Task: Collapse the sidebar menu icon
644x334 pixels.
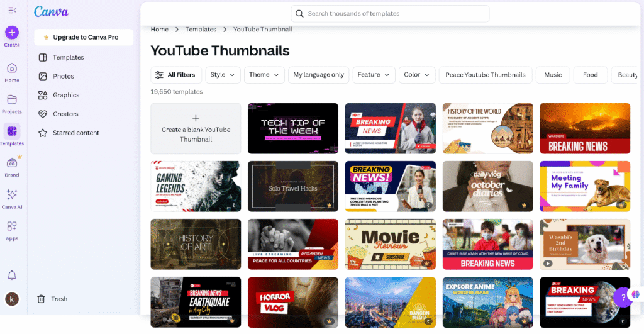Action: click(x=12, y=10)
